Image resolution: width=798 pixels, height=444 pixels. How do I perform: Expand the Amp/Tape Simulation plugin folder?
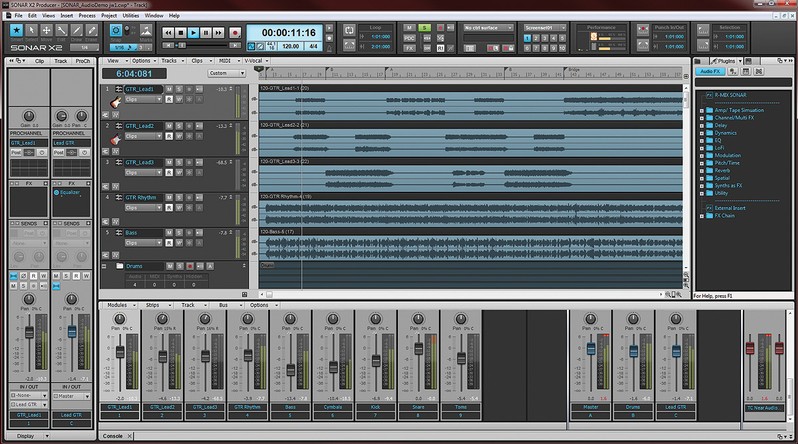[702, 110]
